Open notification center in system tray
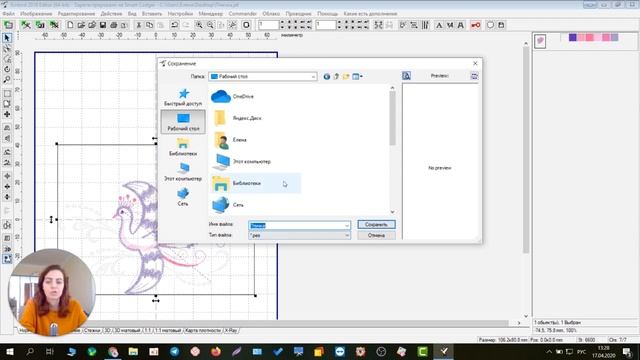This screenshot has width=640, height=360. pos(628,351)
